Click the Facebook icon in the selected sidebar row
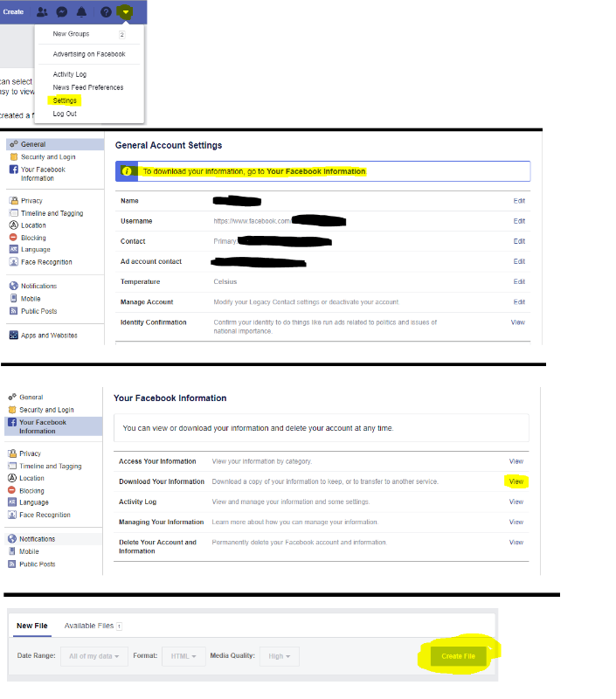Viewport: 616px width, 699px height. click(x=13, y=422)
